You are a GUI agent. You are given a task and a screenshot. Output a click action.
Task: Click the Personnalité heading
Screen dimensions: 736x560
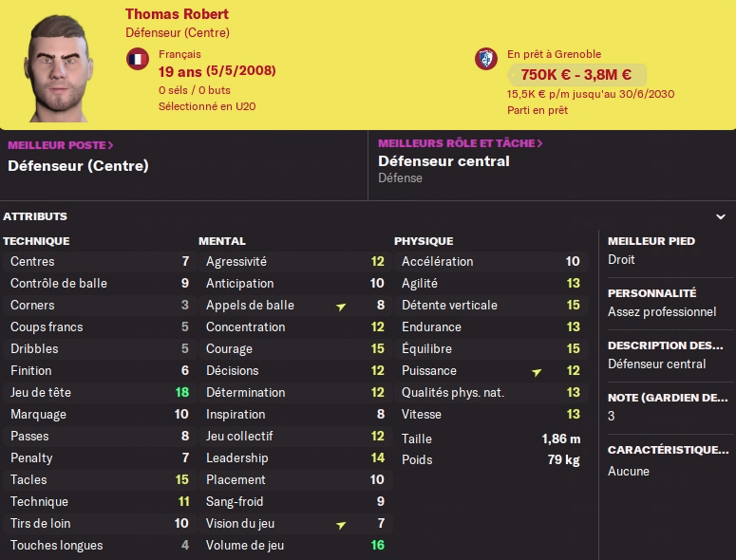tap(651, 293)
